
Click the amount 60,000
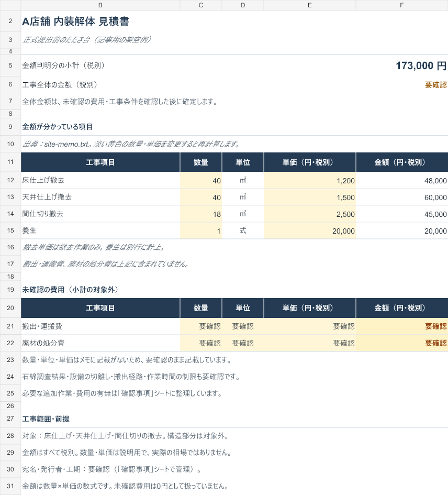coord(401,197)
